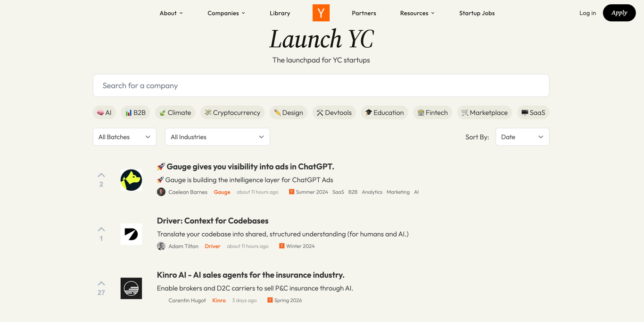The height and width of the screenshot is (322, 644).
Task: Filter by the SaaS category chip
Action: 533,112
